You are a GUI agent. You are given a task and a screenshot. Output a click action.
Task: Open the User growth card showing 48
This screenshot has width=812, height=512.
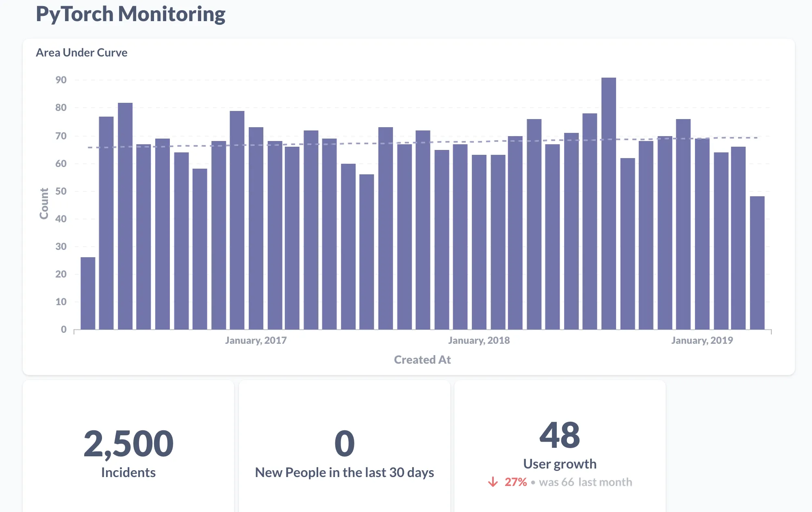coord(560,446)
